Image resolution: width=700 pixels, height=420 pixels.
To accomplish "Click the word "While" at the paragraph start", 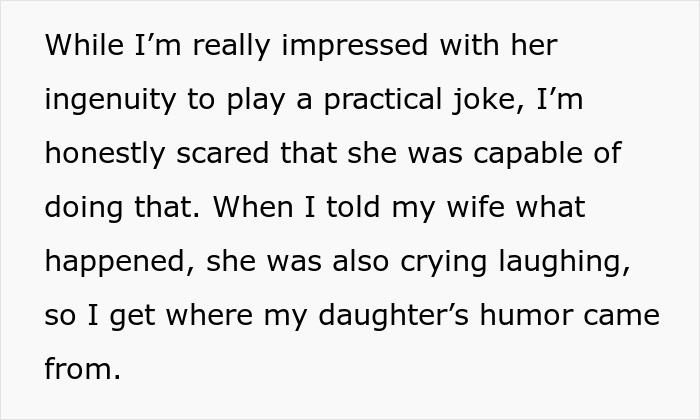I will [78, 47].
